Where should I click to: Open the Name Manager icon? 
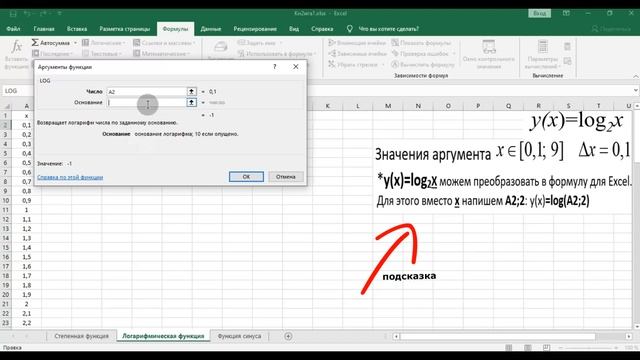tap(221, 47)
